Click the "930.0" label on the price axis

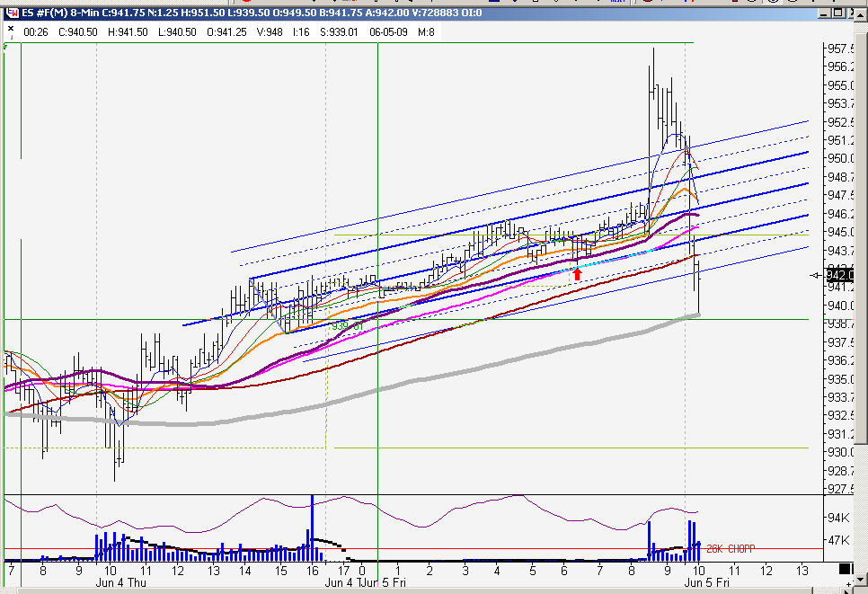click(840, 452)
